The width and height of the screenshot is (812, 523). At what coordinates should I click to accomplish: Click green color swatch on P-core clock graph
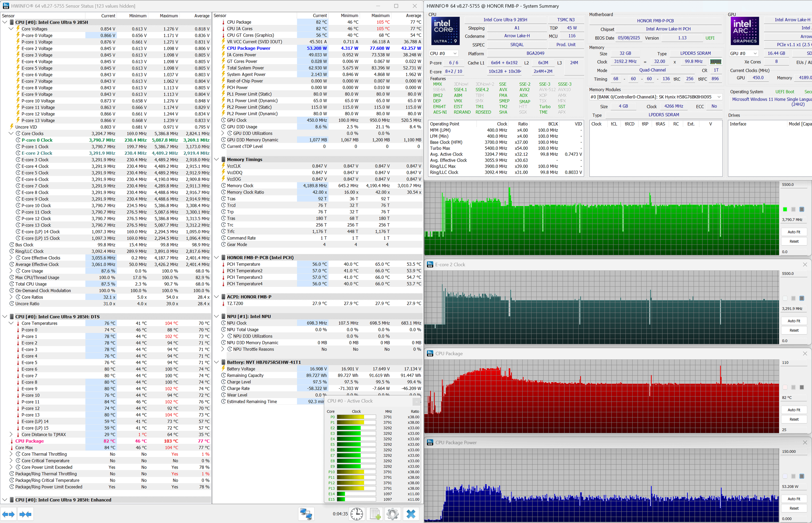785,210
